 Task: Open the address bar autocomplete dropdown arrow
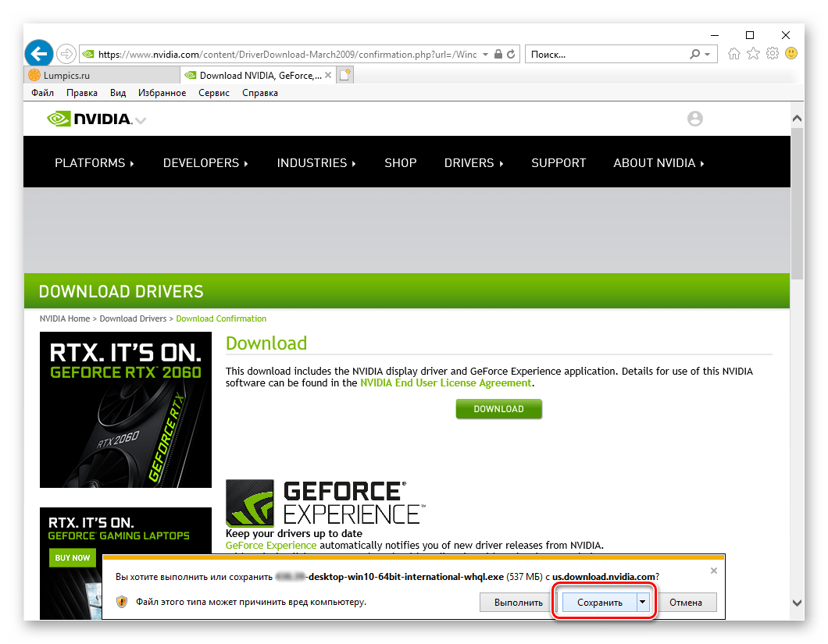(x=485, y=55)
